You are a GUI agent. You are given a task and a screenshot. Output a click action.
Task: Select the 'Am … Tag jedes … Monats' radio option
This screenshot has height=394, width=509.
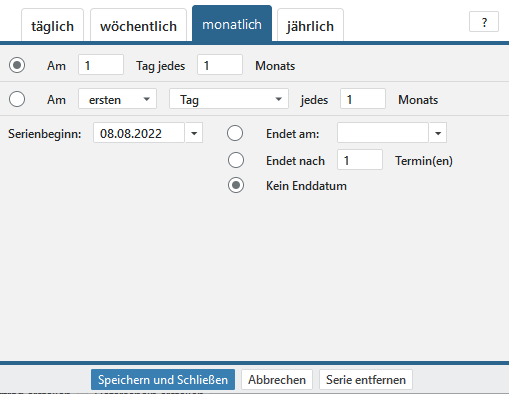(x=17, y=65)
